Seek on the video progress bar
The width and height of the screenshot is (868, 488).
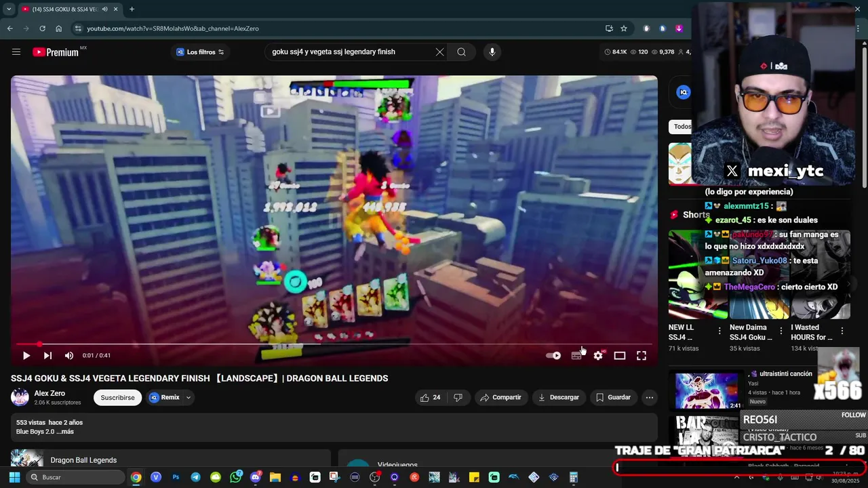(334, 344)
